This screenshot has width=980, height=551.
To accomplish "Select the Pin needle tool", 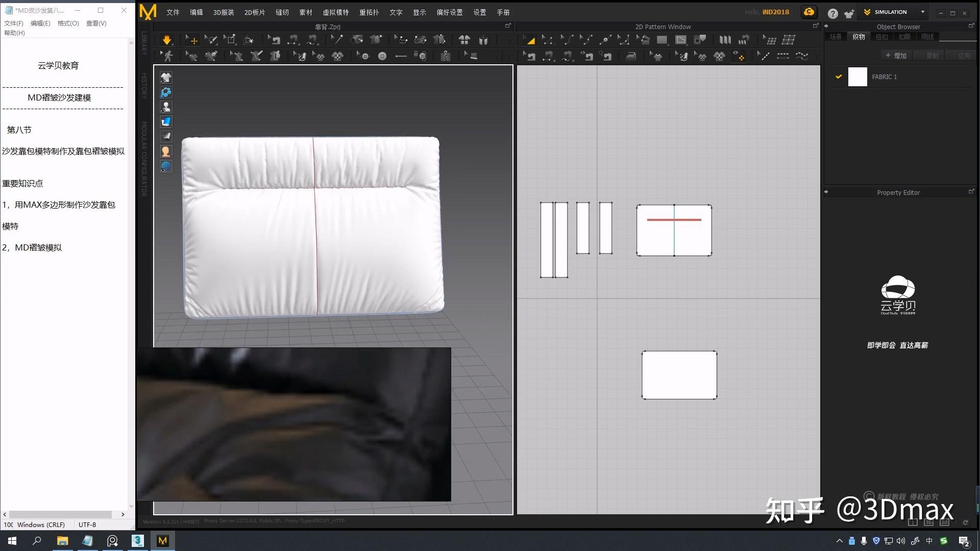I will (337, 40).
